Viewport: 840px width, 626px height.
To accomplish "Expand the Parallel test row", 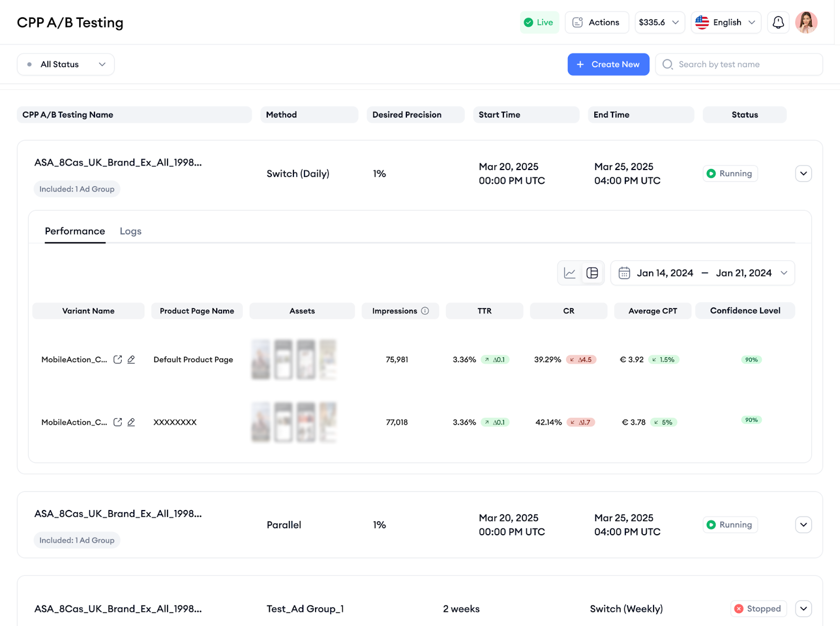I will point(803,525).
